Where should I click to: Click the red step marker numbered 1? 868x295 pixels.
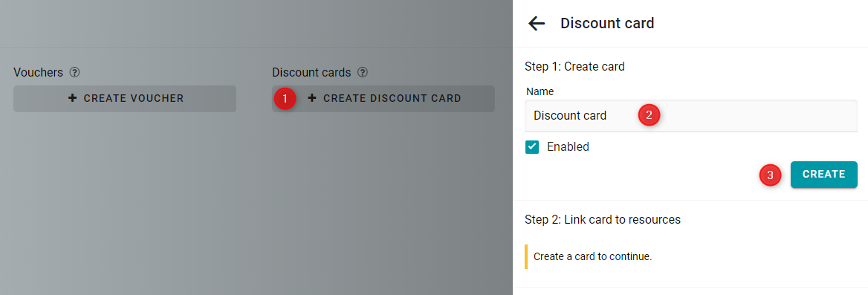coord(285,99)
